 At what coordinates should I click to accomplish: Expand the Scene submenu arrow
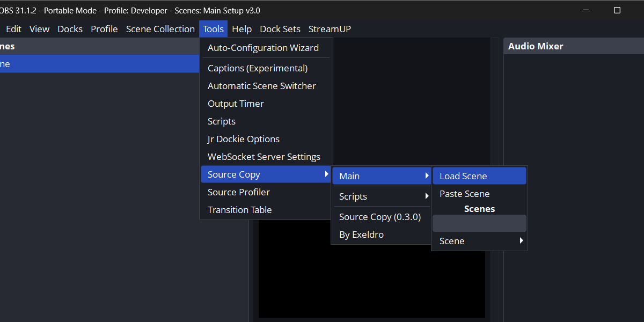click(521, 241)
